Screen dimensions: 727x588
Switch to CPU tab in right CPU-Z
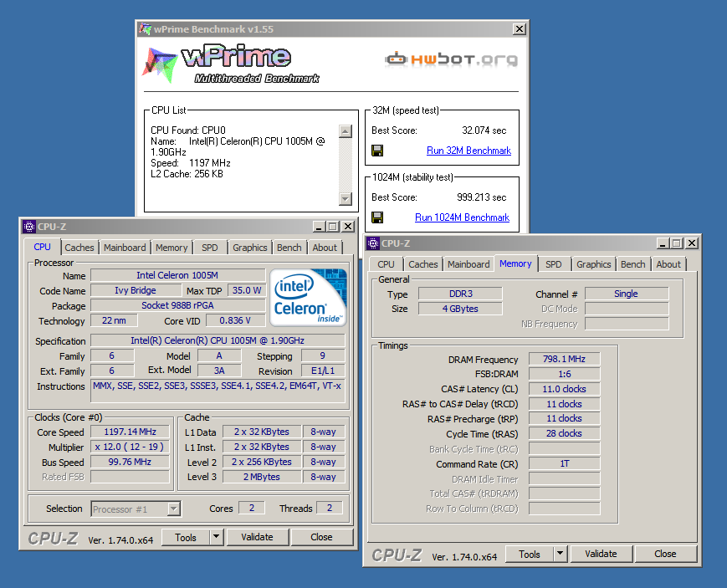pyautogui.click(x=386, y=264)
